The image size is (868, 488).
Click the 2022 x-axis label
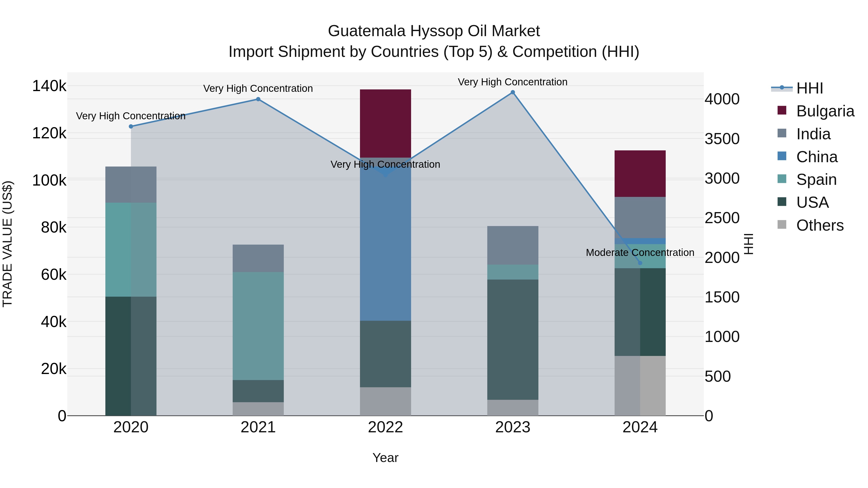pos(386,427)
